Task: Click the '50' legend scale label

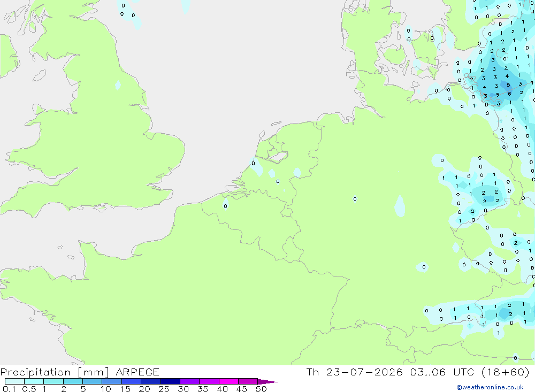Action: pos(261,389)
